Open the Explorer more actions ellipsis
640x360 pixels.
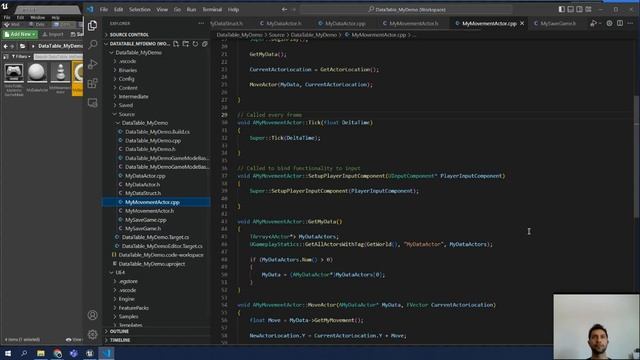201,23
